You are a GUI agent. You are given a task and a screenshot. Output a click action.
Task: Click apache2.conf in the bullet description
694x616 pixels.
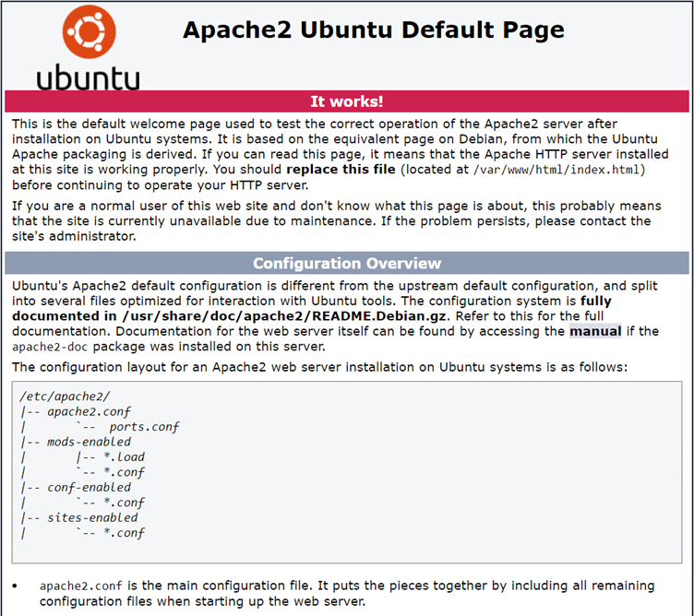click(x=80, y=586)
